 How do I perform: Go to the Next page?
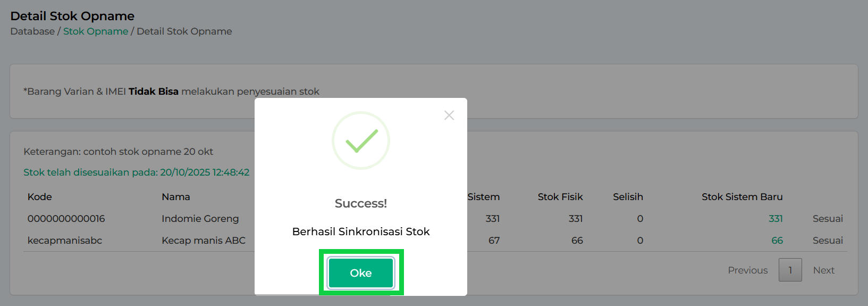point(823,270)
